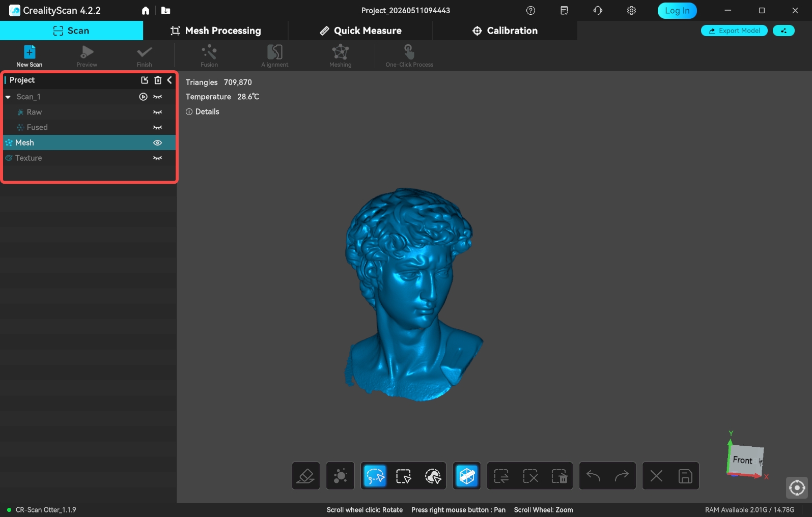Collapse the Scan_1 tree node
This screenshot has height=517, width=812.
[x=8, y=97]
